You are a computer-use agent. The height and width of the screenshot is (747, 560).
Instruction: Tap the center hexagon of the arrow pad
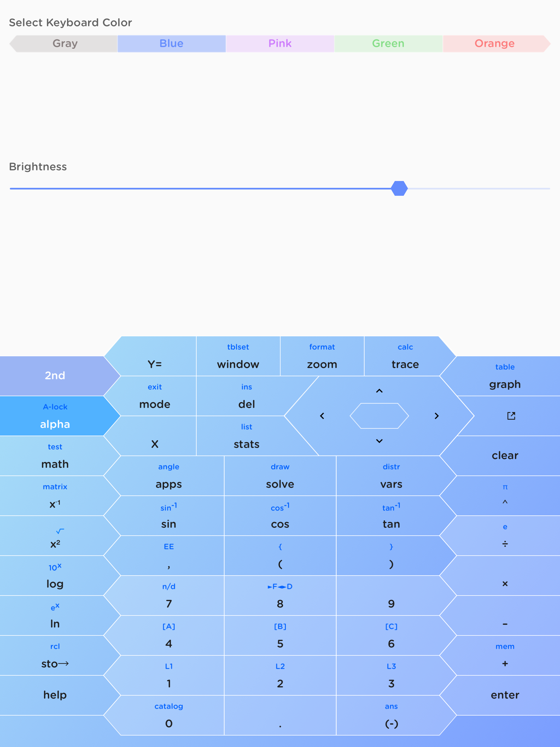pos(379,416)
